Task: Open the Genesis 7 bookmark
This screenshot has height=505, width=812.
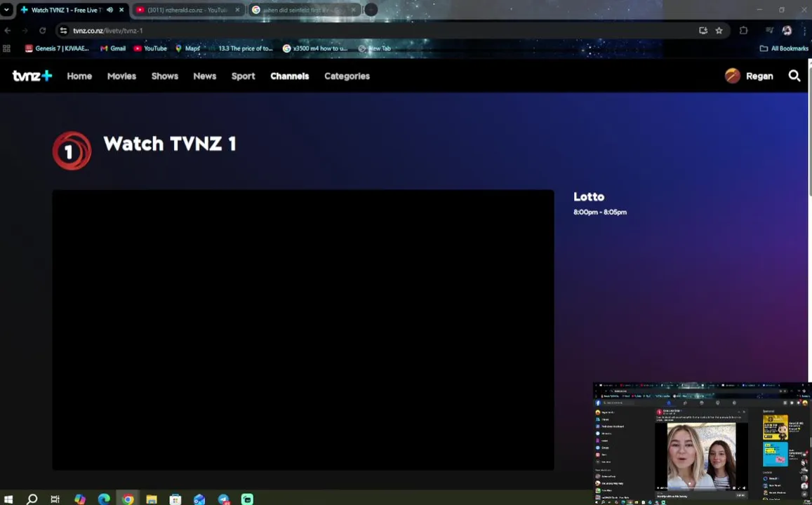Action: coord(57,48)
